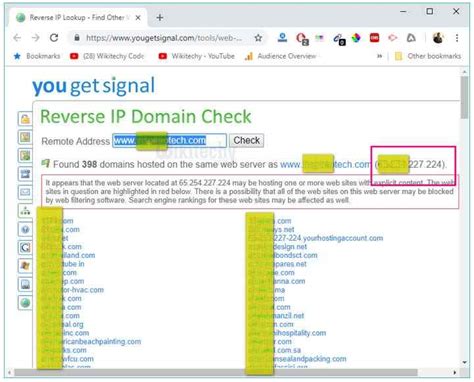The height and width of the screenshot is (382, 474).
Task: Click the picture frame tool icon above the globe
Action: point(25,284)
